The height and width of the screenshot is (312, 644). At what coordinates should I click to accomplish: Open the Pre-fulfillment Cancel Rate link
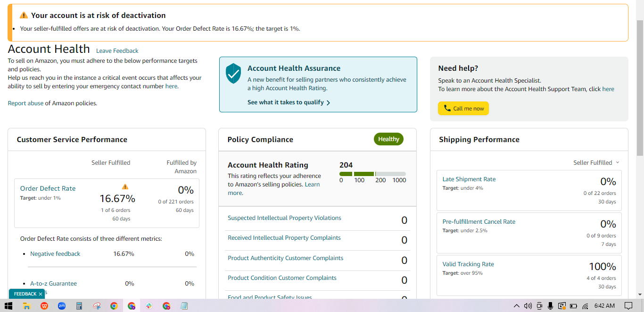tap(479, 222)
